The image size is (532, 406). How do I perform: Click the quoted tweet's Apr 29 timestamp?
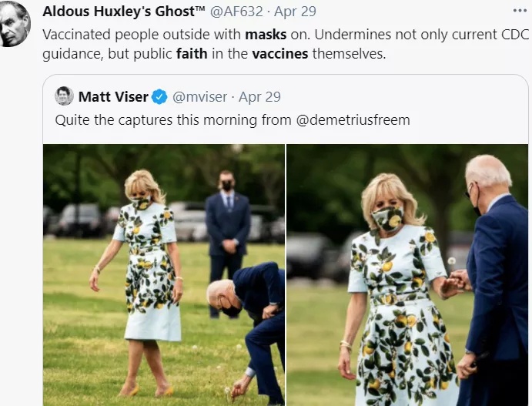259,97
